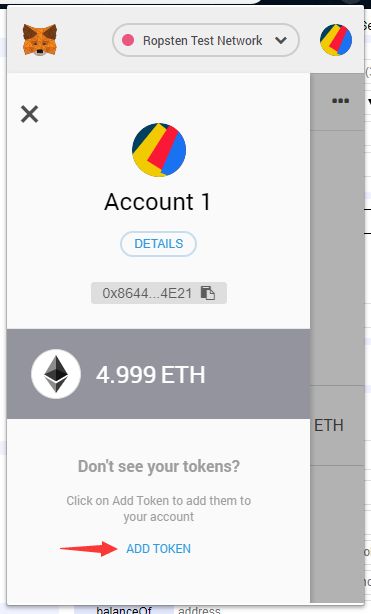This screenshot has height=614, width=371.
Task: Click the large Account 1 identicon
Action: point(159,150)
